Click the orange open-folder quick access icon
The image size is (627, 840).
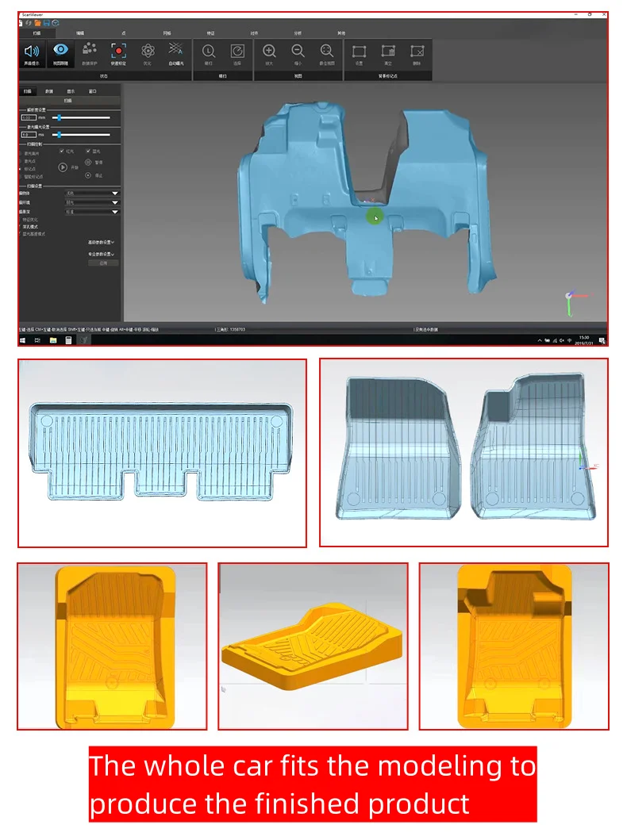[37, 23]
